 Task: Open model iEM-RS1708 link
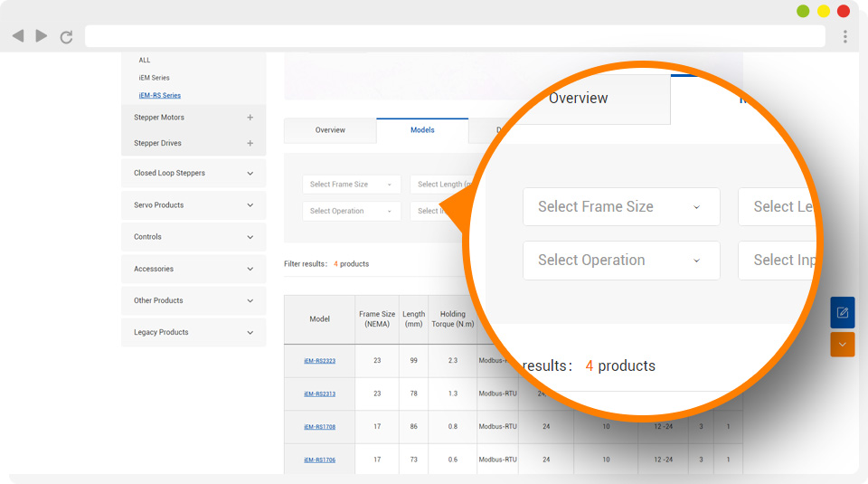point(319,427)
